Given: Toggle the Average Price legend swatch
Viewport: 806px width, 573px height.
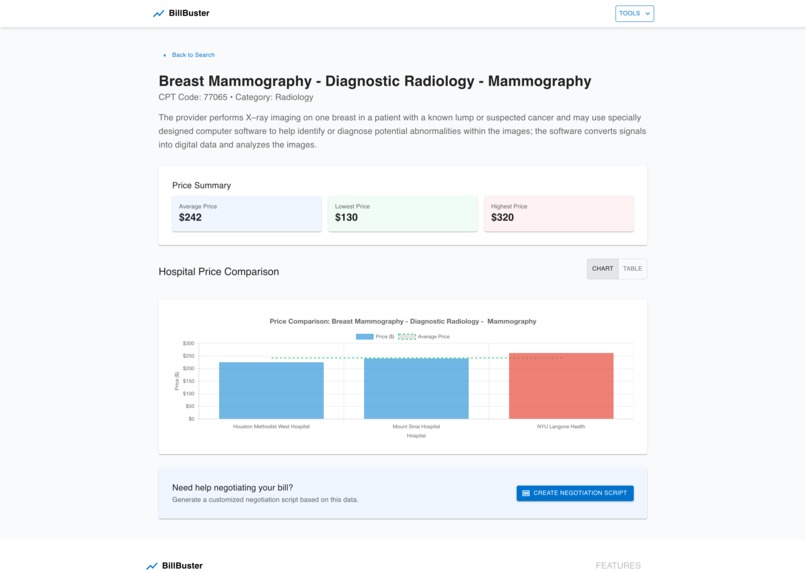Looking at the screenshot, I should (407, 337).
